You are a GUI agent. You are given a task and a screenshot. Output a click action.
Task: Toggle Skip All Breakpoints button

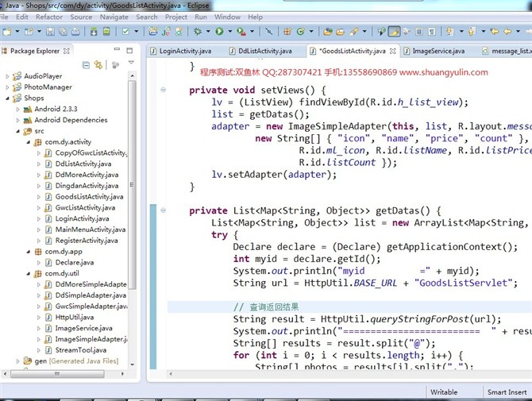[x=268, y=32]
